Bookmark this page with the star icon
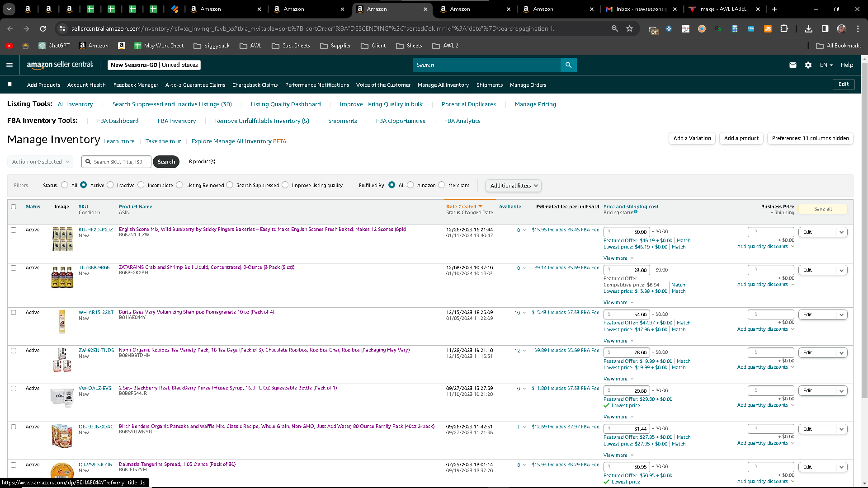868x488 pixels. point(629,28)
